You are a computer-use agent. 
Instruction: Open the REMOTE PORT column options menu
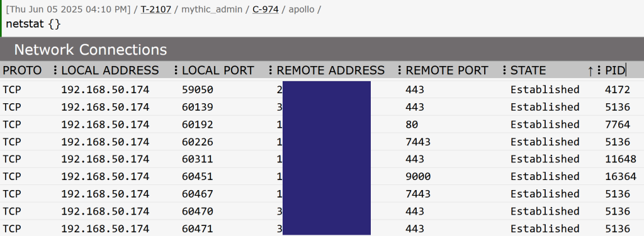pyautogui.click(x=504, y=70)
